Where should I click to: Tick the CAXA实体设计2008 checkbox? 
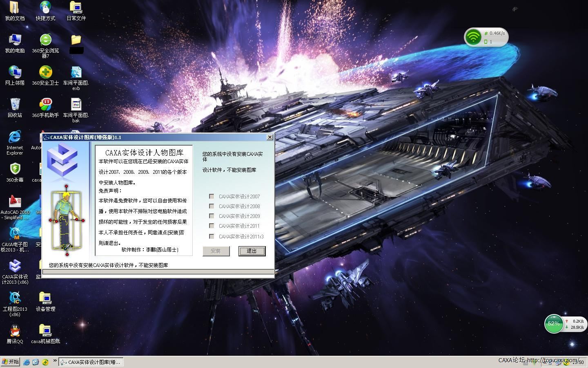(212, 206)
